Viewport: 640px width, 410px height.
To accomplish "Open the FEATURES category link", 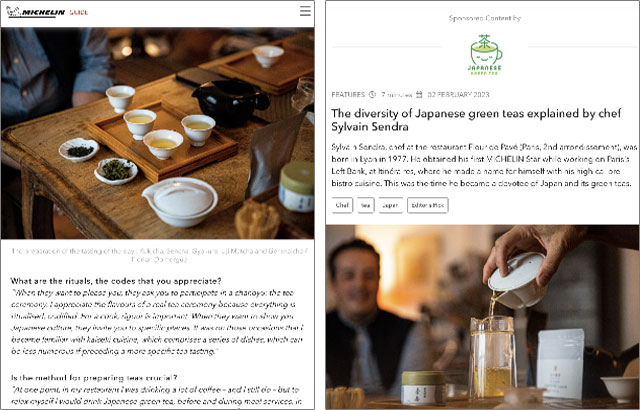I will coord(348,95).
